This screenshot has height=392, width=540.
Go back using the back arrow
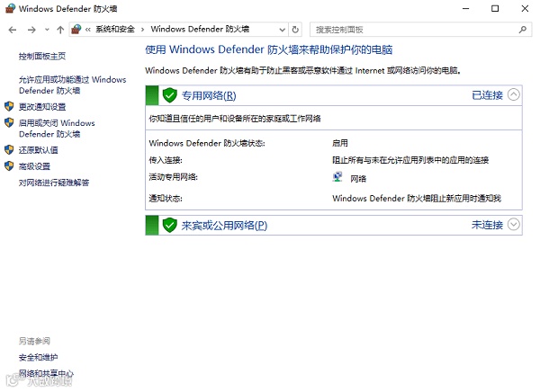pos(13,30)
